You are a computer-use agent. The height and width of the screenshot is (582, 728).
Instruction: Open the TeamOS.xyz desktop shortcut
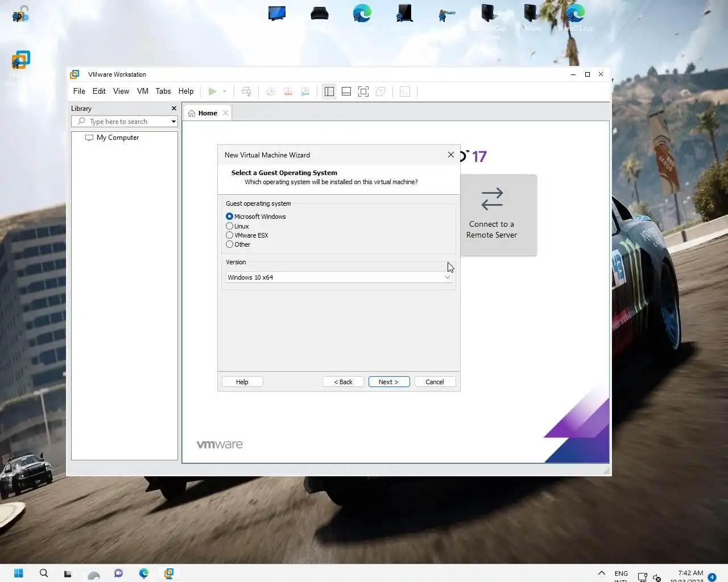point(575,17)
